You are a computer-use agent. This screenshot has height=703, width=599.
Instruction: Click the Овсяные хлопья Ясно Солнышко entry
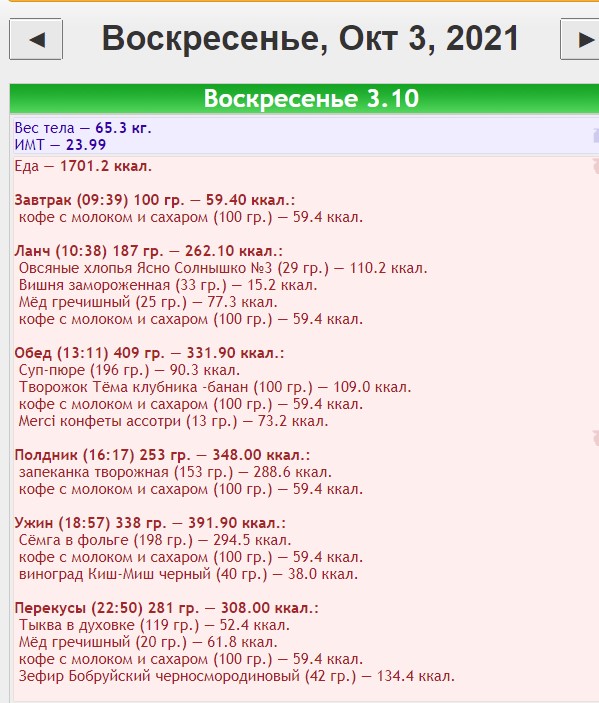click(x=223, y=268)
